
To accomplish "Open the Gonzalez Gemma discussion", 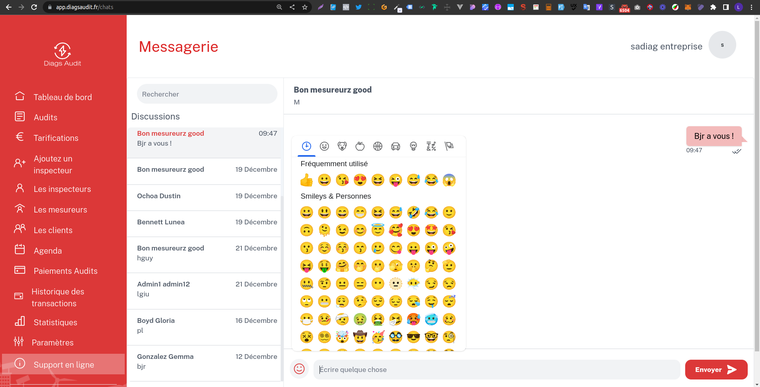I will (205, 363).
